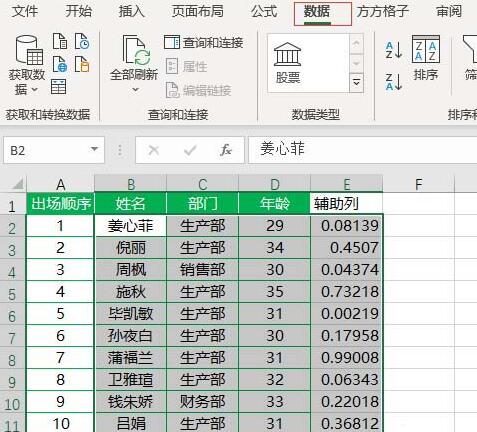
Task: Select cell containing 周枫
Action: click(x=131, y=270)
